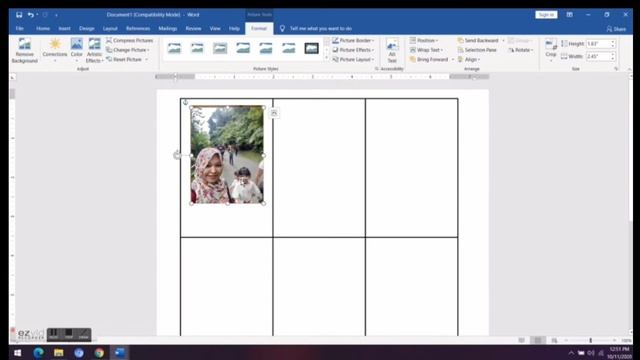Apply the sixth picture style thumbnail

coord(289,48)
